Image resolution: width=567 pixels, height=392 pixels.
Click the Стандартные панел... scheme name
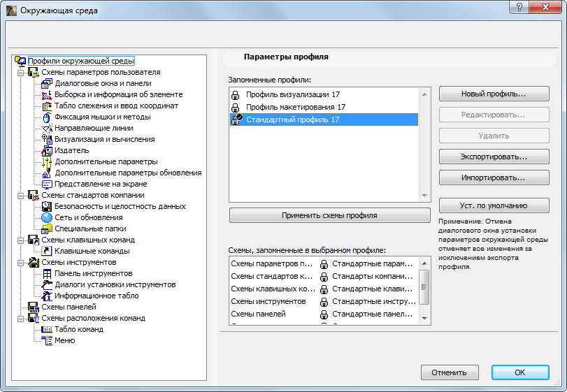[373, 314]
